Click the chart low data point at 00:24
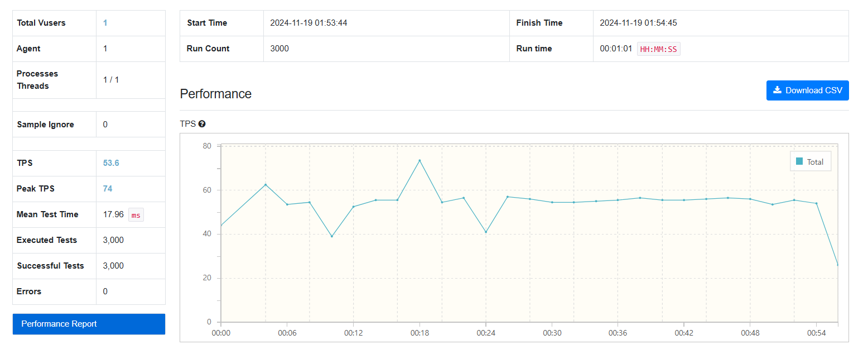 486,232
